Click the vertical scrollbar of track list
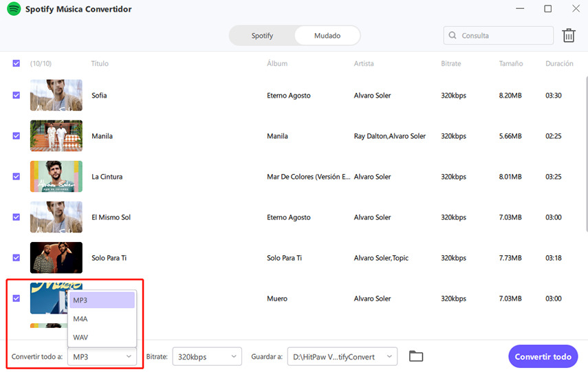The height and width of the screenshot is (372, 588). click(x=586, y=154)
